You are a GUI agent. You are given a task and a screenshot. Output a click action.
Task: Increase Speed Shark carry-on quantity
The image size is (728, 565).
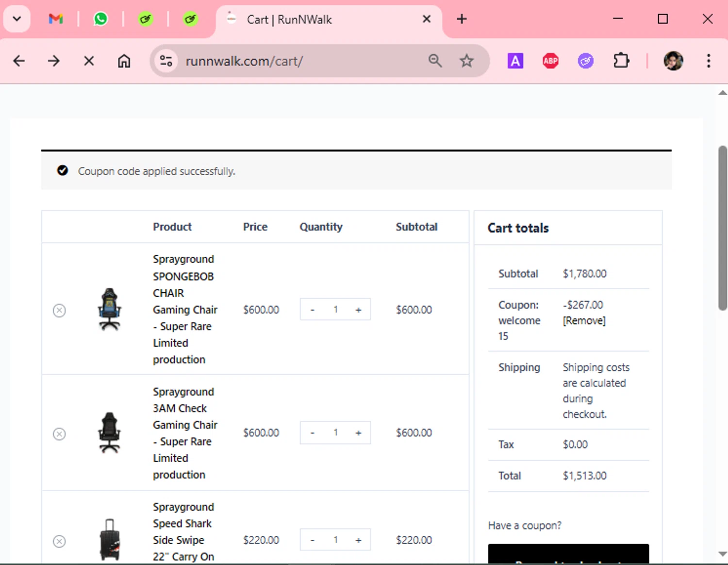[x=358, y=540]
